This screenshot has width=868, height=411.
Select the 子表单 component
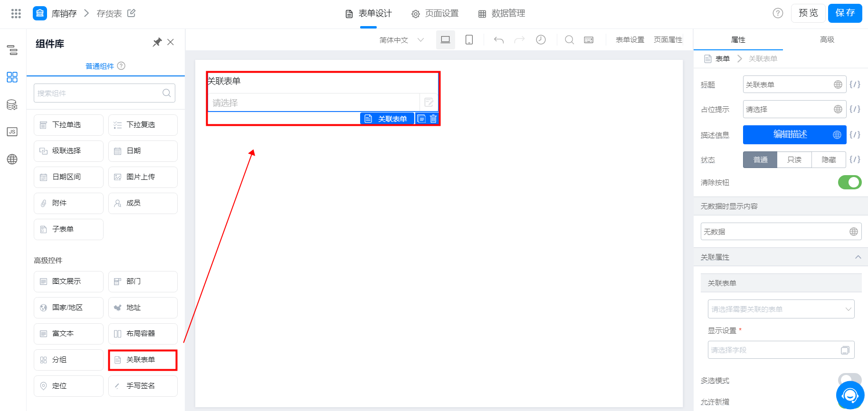(x=68, y=229)
